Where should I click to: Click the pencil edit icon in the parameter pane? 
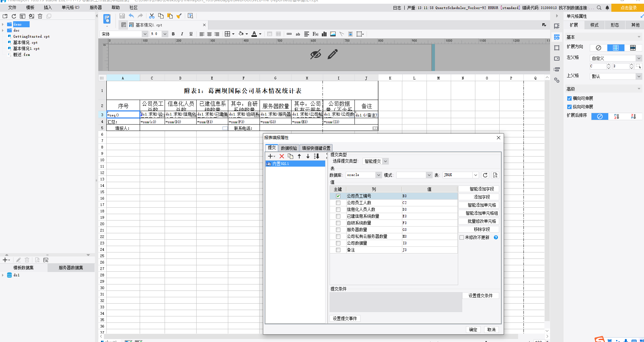(333, 54)
